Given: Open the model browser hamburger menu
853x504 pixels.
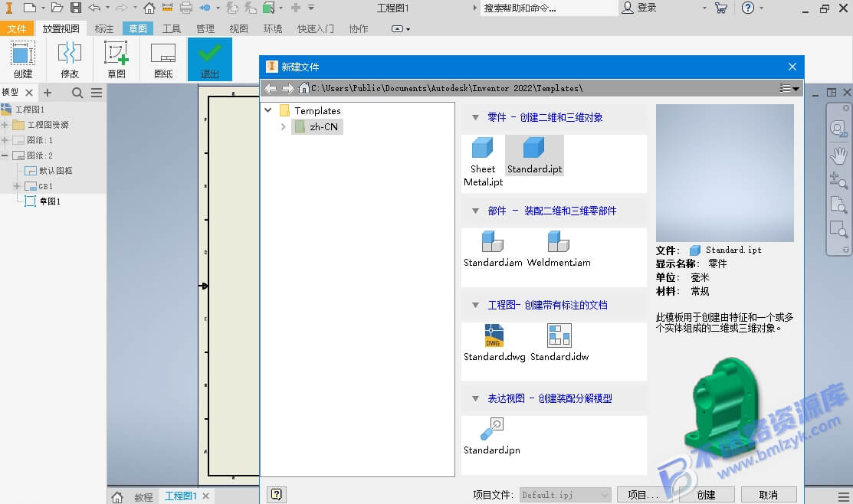Looking at the screenshot, I should pos(97,93).
